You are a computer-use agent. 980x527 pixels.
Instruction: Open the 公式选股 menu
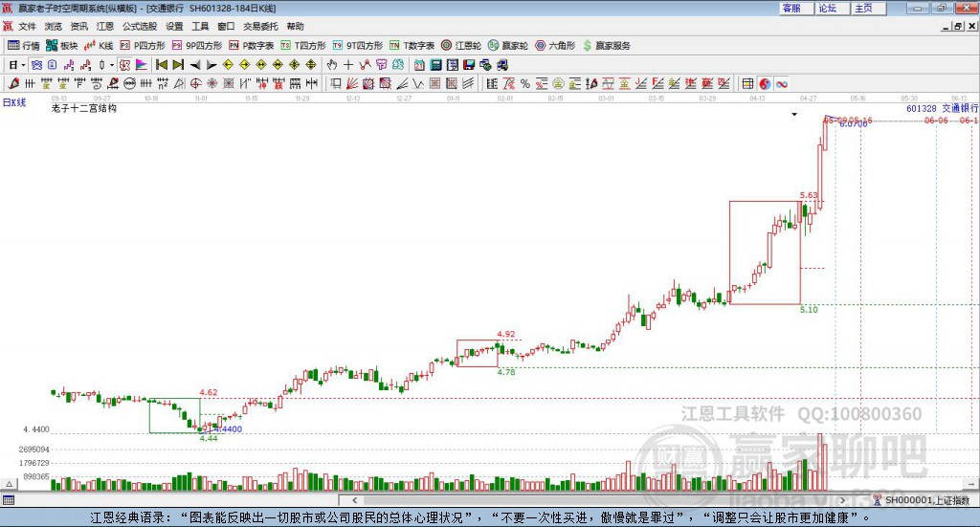point(140,26)
